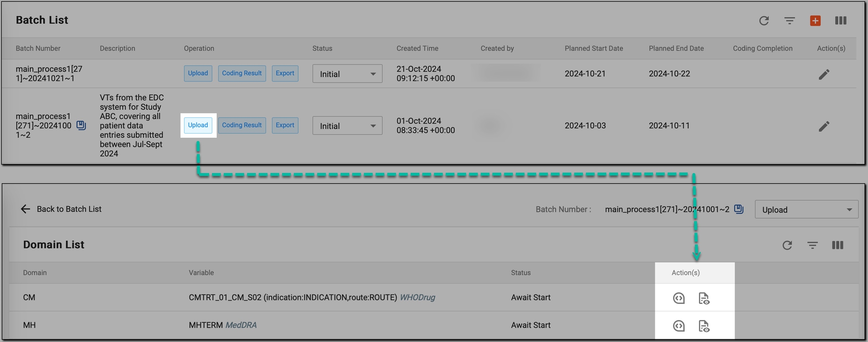Refresh the Batch List

[x=764, y=21]
